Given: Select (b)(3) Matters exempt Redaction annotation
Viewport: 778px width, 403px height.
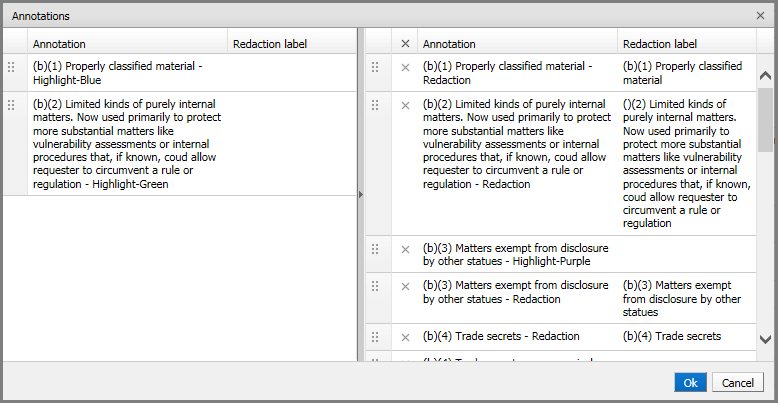Looking at the screenshot, I should click(516, 292).
